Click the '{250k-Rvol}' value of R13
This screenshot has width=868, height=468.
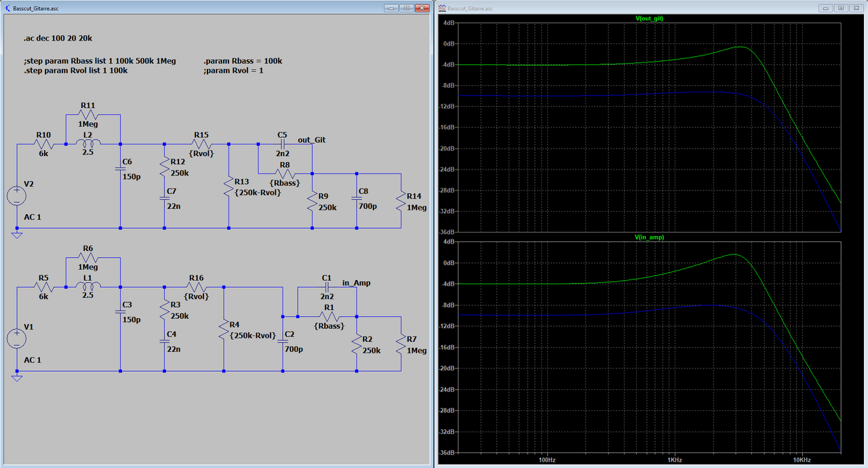coord(258,193)
